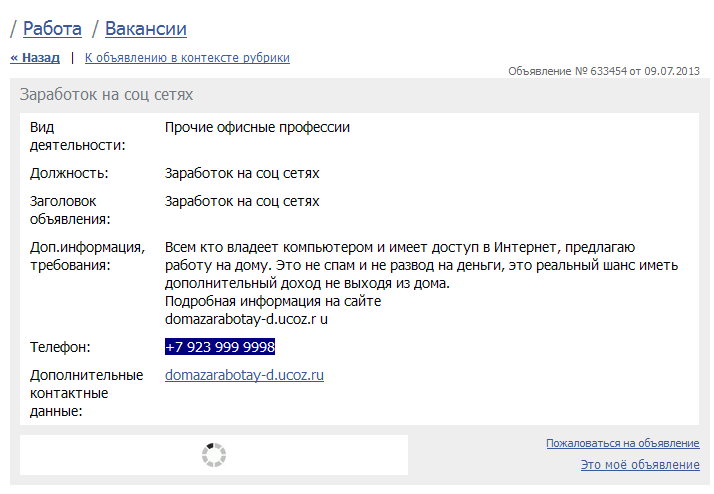Click the Телефон: field label
This screenshot has width=714, height=494.
60,347
